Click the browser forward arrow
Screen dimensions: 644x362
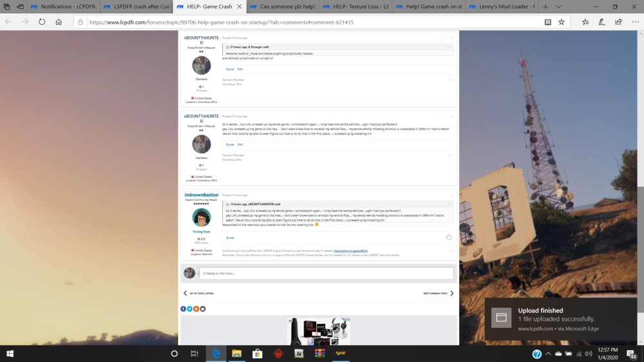click(x=25, y=22)
